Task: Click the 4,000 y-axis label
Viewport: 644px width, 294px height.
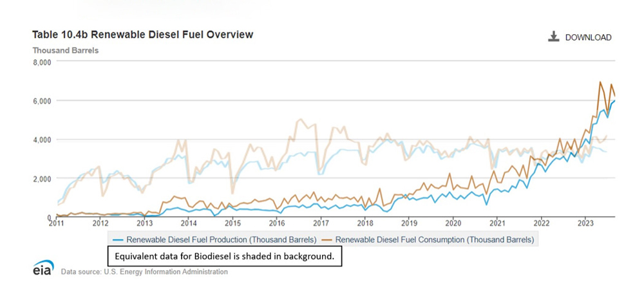Action: pos(41,140)
